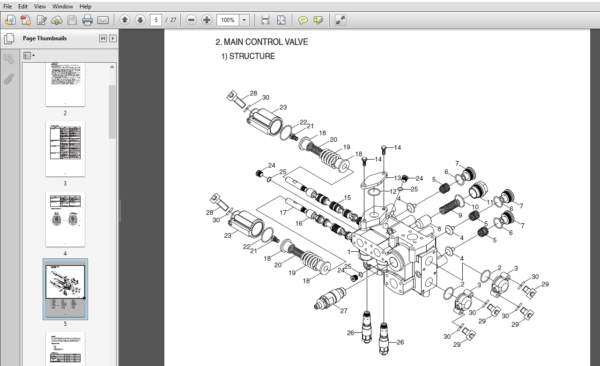Click part label 17 in the diagram
This screenshot has width=600, height=366.
[x=283, y=212]
